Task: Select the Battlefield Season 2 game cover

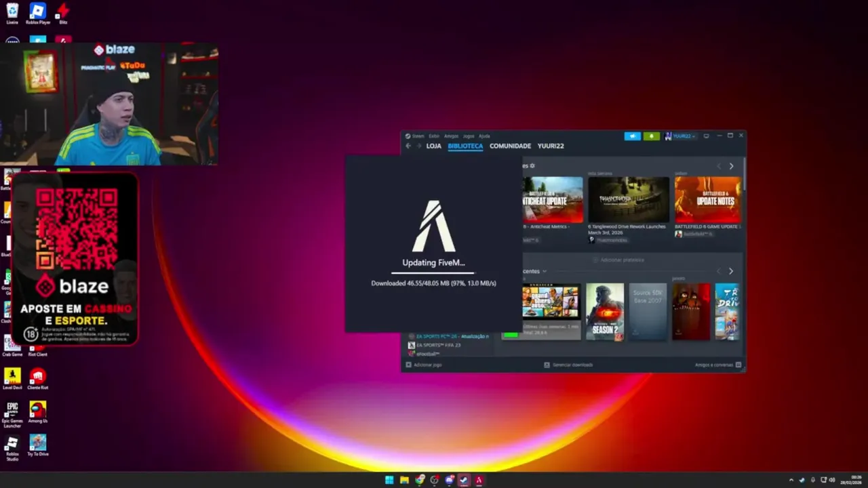Action: pos(605,312)
